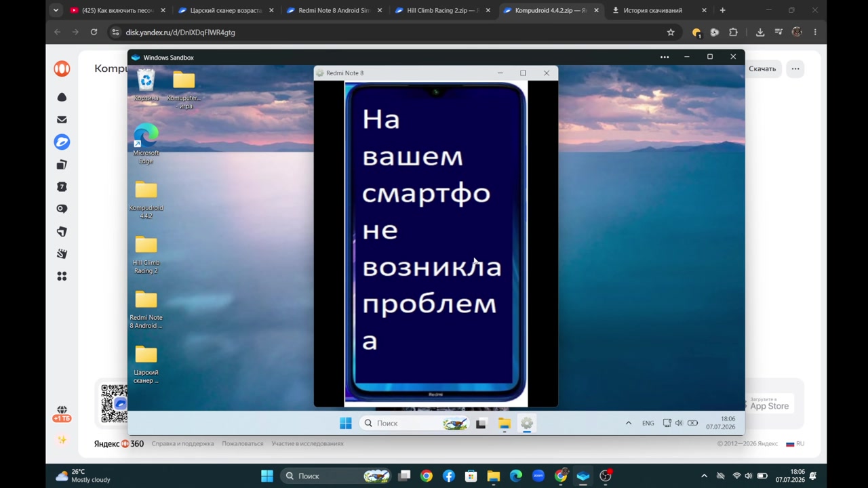Viewport: 868px width, 488px height.
Task: Open the Kompudroid 4.4.2 desktop folder
Action: (x=146, y=200)
